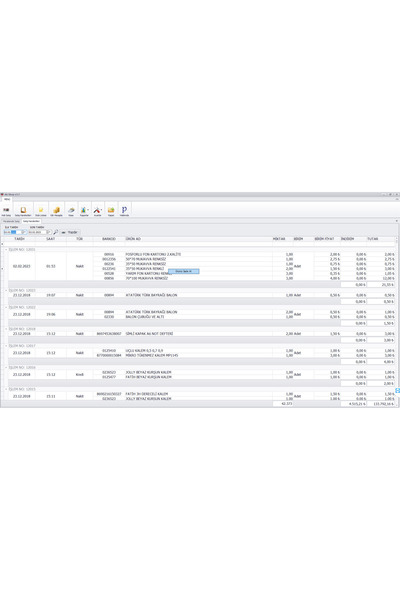Viewport: 400px width, 600px height.
Task: Open the Hızlı Satış toolbar icon
Action: click(6, 211)
